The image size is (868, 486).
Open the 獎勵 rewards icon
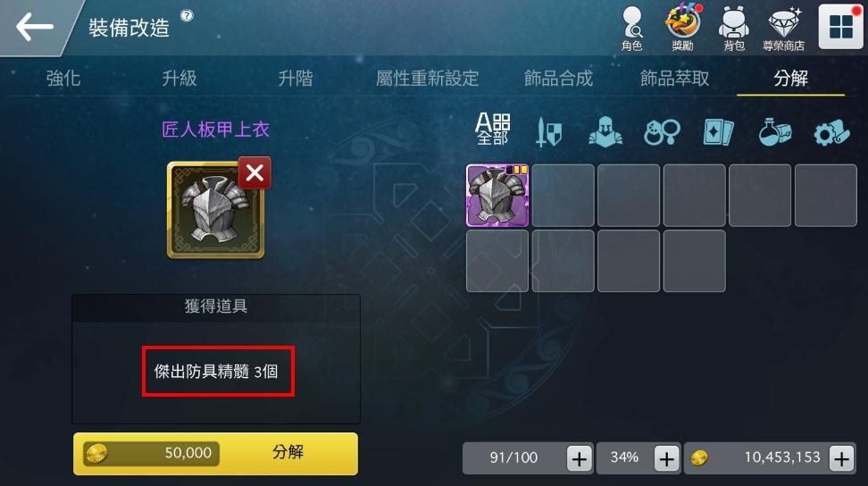point(682,28)
